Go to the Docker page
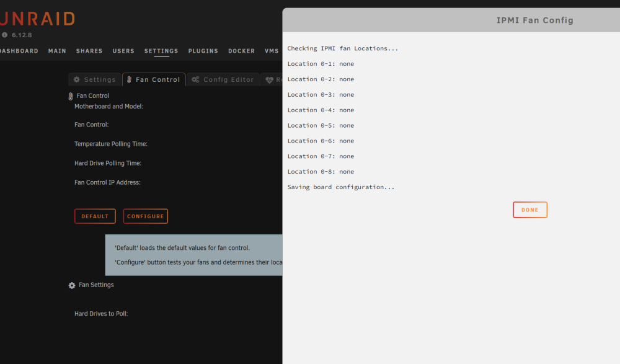Screen dimensions: 620x364 pos(242,51)
